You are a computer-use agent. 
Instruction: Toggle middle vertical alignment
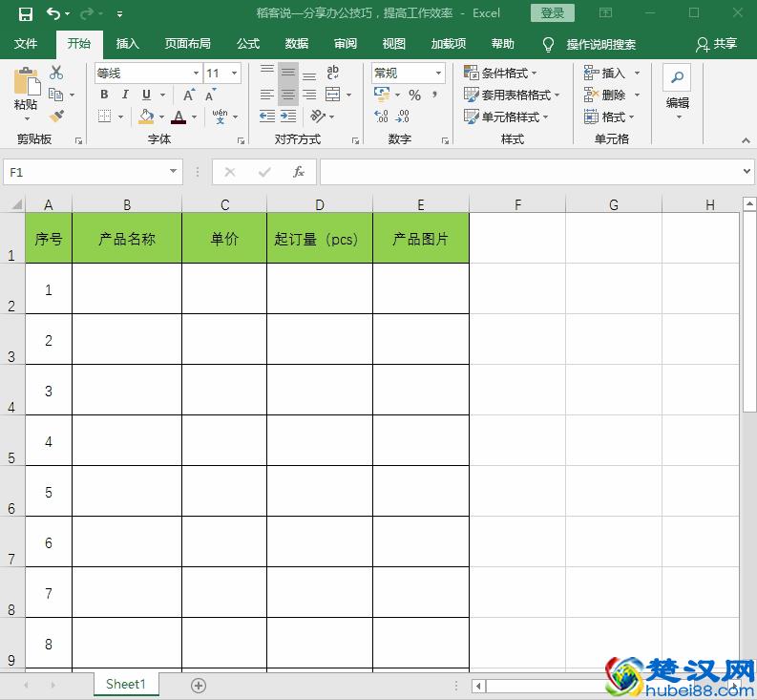pyautogui.click(x=288, y=73)
